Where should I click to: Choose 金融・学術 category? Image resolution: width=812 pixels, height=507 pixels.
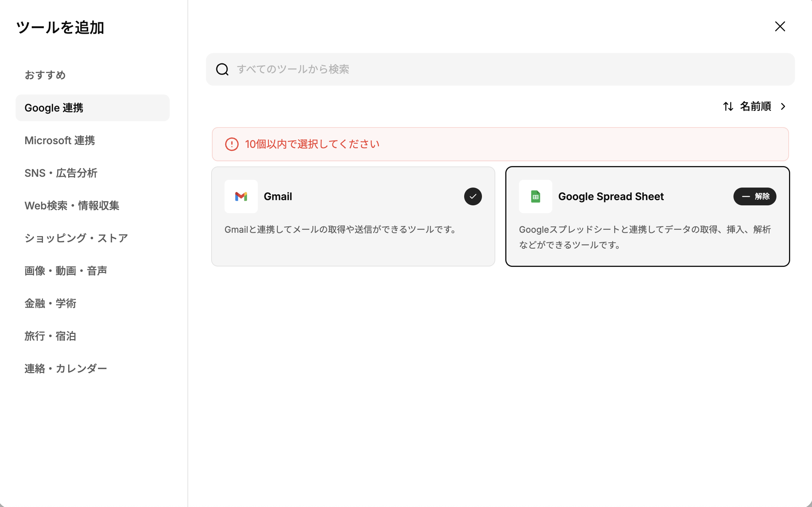pos(50,304)
